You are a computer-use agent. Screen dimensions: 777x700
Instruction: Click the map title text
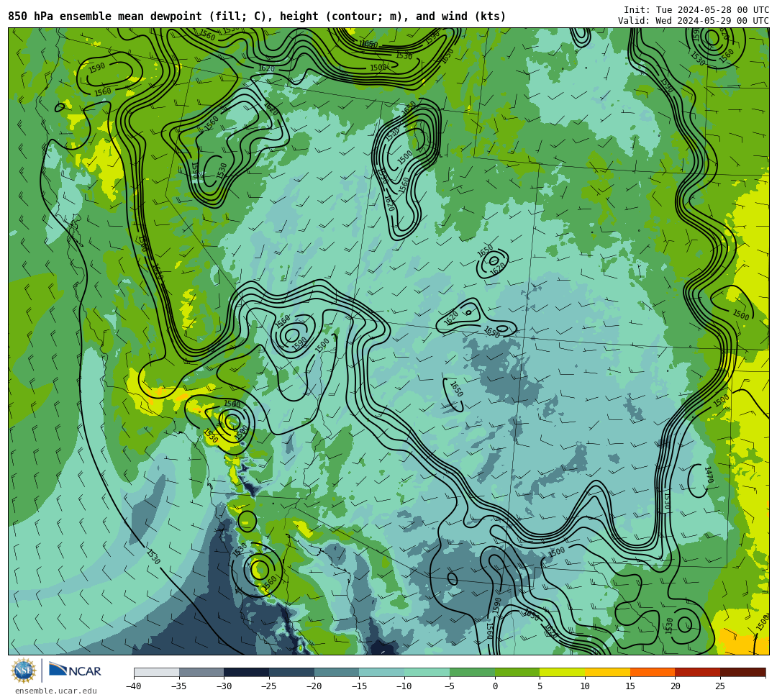pos(257,17)
